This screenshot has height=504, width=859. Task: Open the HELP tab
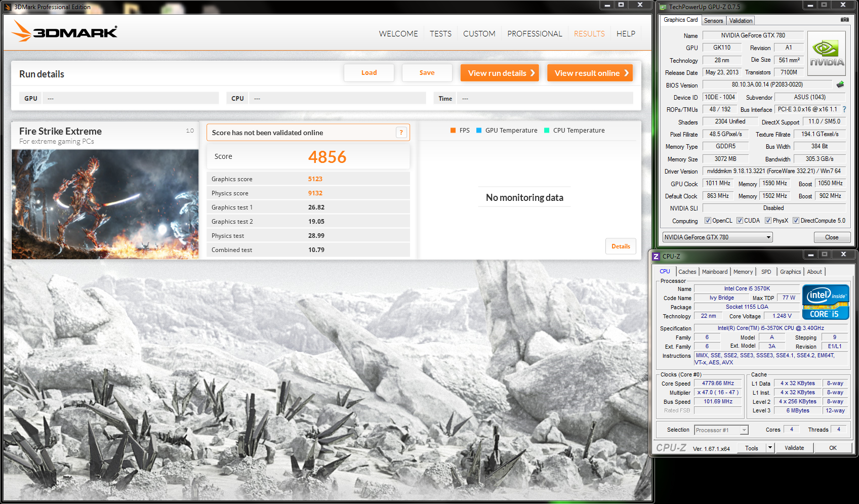[626, 33]
